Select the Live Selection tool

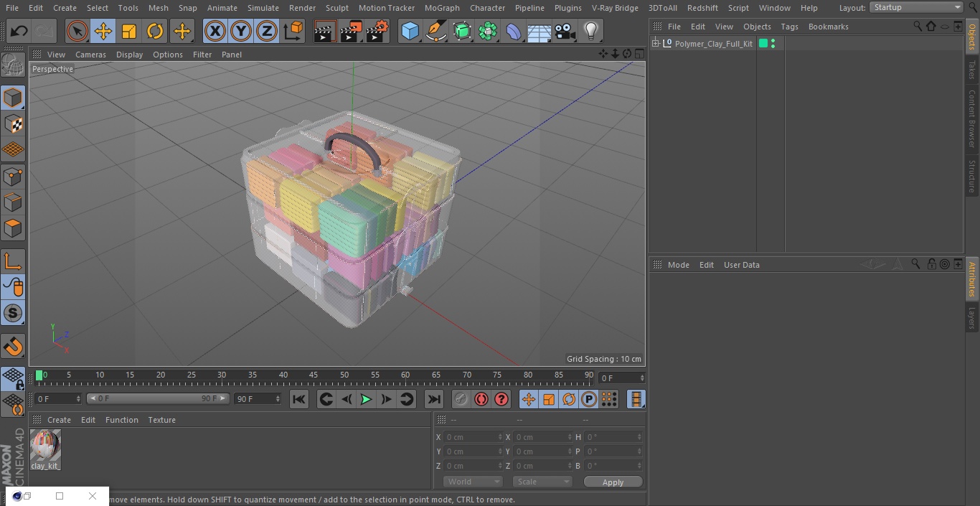[77, 32]
